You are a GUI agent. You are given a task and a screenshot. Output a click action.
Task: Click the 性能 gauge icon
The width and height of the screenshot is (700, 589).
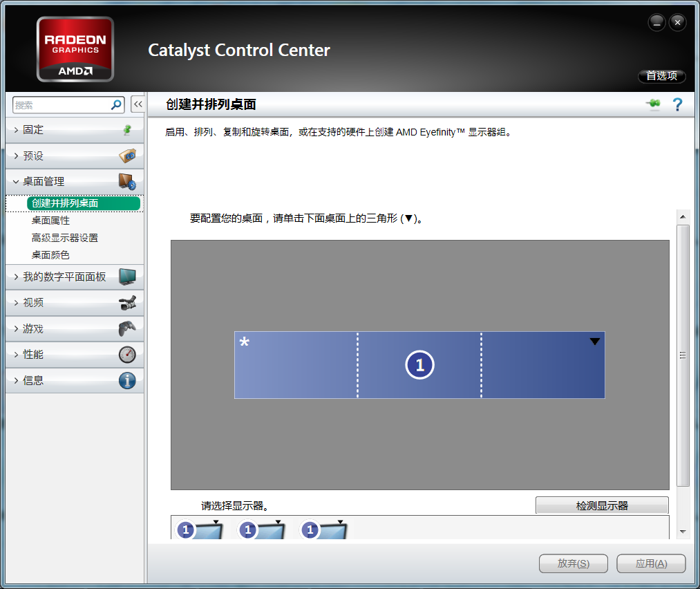pyautogui.click(x=127, y=355)
